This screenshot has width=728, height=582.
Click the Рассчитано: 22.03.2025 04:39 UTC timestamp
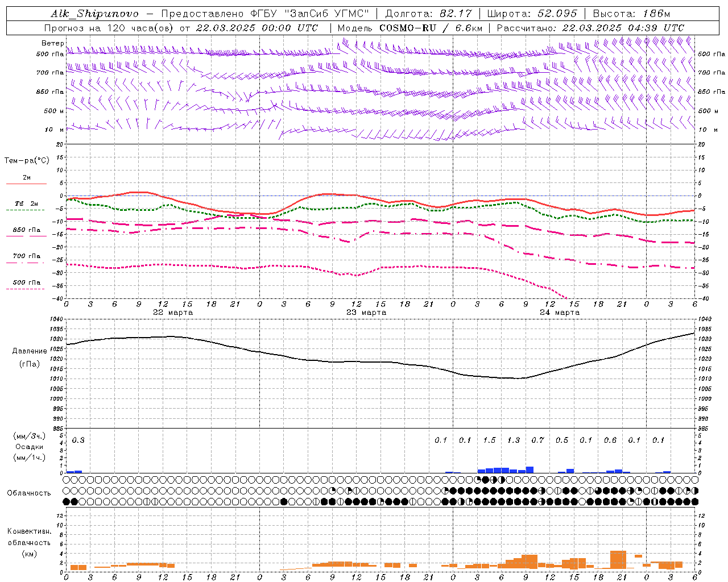[x=590, y=28]
